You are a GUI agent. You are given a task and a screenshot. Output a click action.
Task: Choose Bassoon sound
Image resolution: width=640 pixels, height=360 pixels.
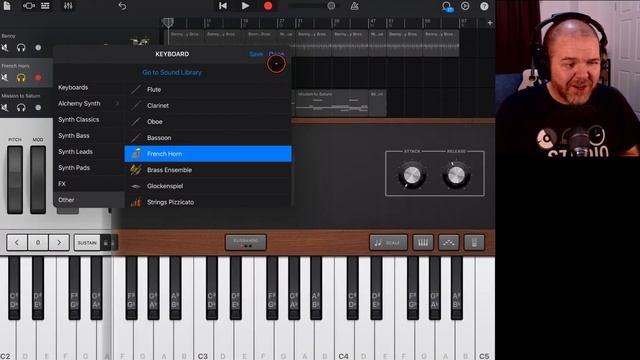click(208, 138)
